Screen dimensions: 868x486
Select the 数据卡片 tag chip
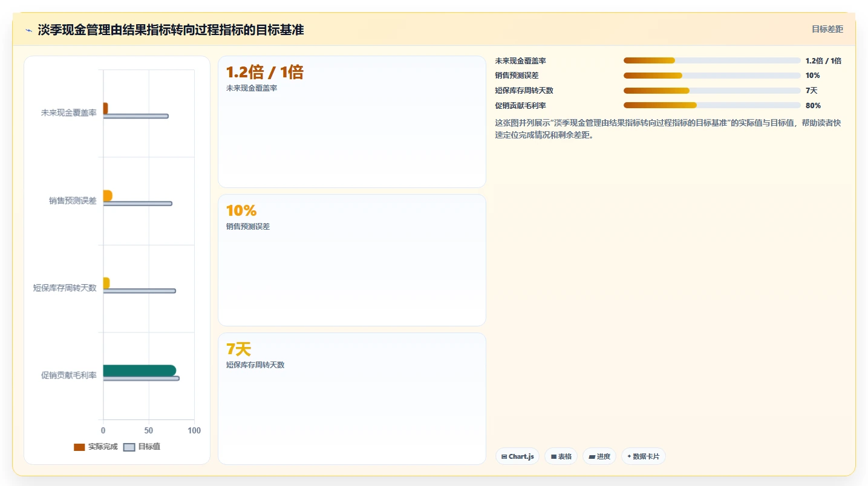[x=643, y=456]
